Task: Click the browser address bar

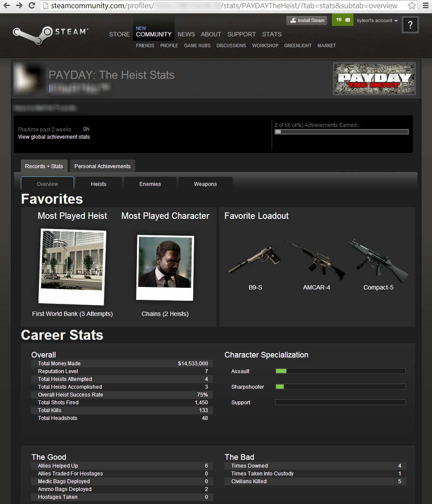Action: point(228,6)
